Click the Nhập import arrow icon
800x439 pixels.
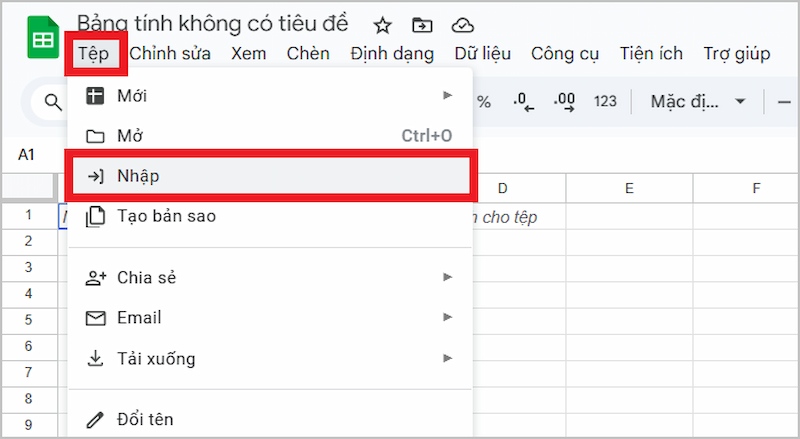(x=95, y=177)
